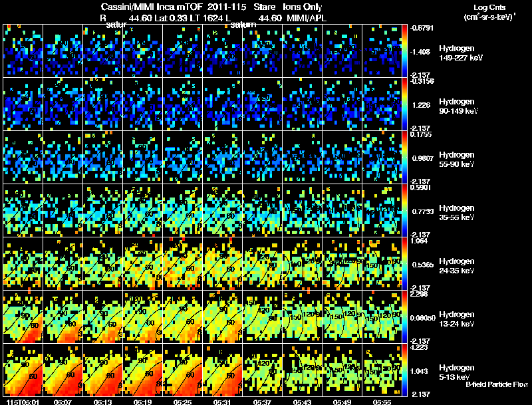This screenshot has height=405, width=532.
Task: Click the color bar for the 35-55 keV row
Action: pyautogui.click(x=404, y=211)
